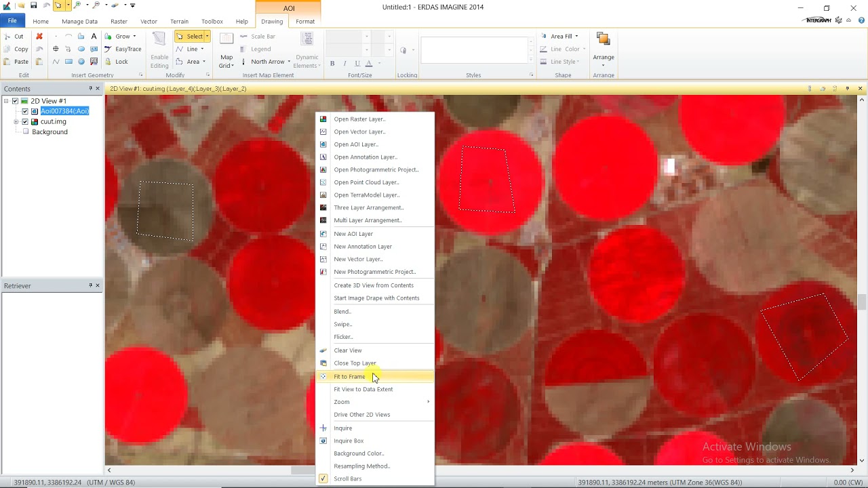Pin the Contents panel with pushpin

pos(90,89)
